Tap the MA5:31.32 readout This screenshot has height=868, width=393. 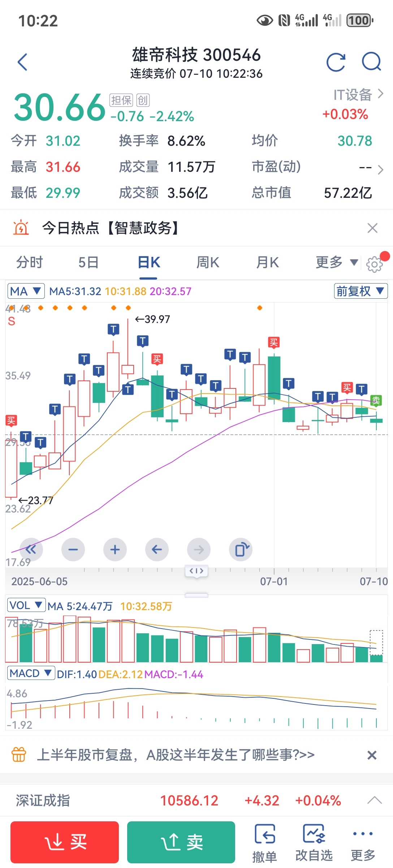75,292
